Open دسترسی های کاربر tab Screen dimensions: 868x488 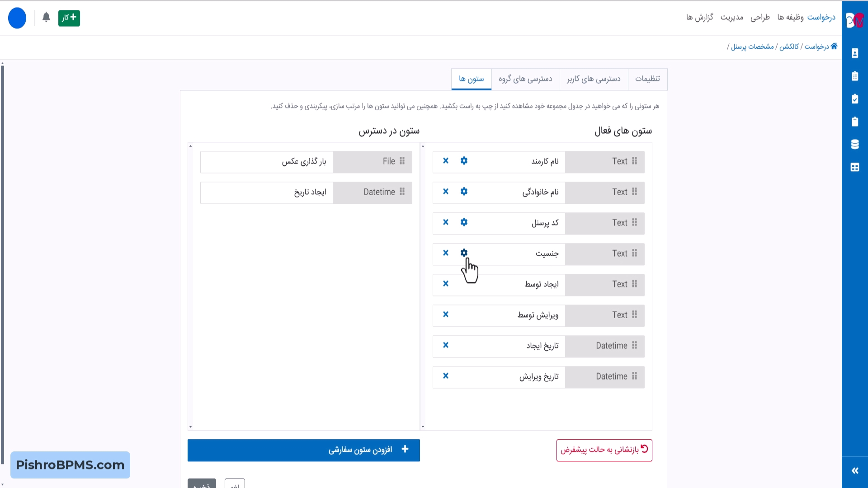pos(594,79)
